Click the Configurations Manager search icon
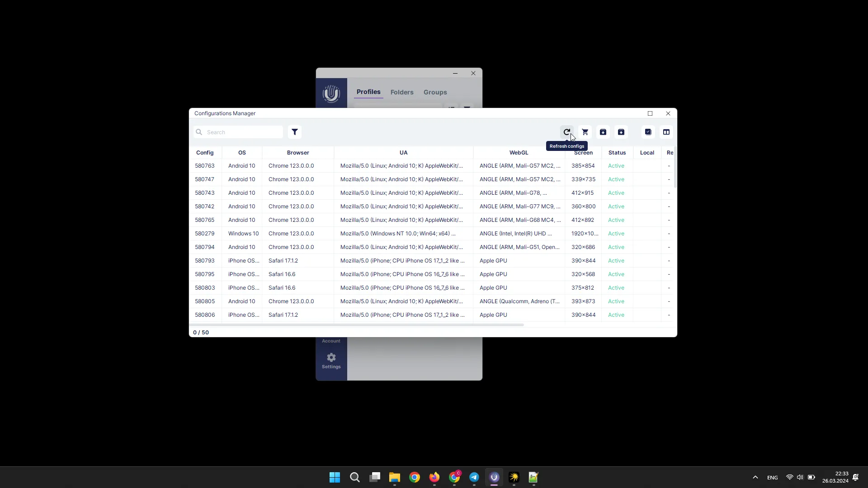The width and height of the screenshot is (868, 488). tap(199, 131)
